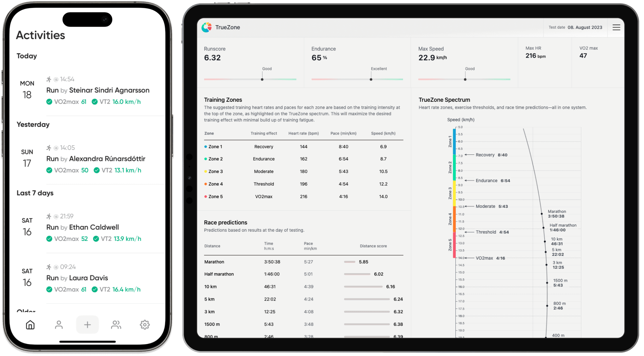Open Run by Ethan Caldwell
Screen dimensions: 644x356
tap(83, 227)
